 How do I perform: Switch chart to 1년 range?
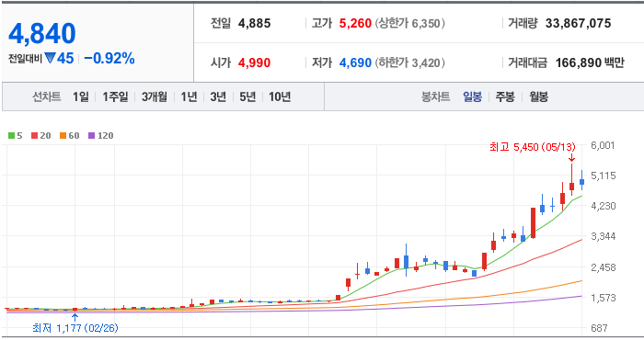coord(189,96)
